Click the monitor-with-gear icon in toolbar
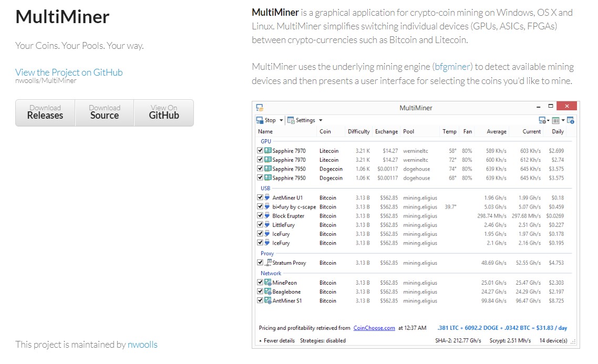598x364 pixels. [542, 120]
